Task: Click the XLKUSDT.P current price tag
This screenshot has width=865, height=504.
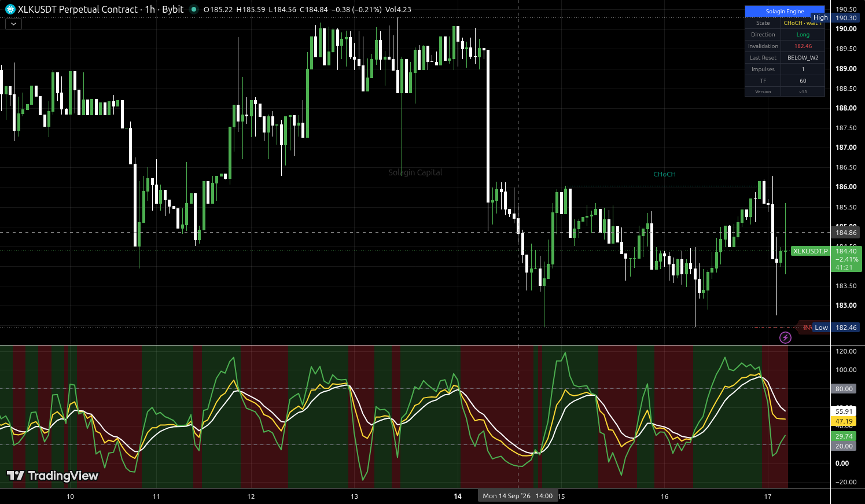Action: point(810,251)
